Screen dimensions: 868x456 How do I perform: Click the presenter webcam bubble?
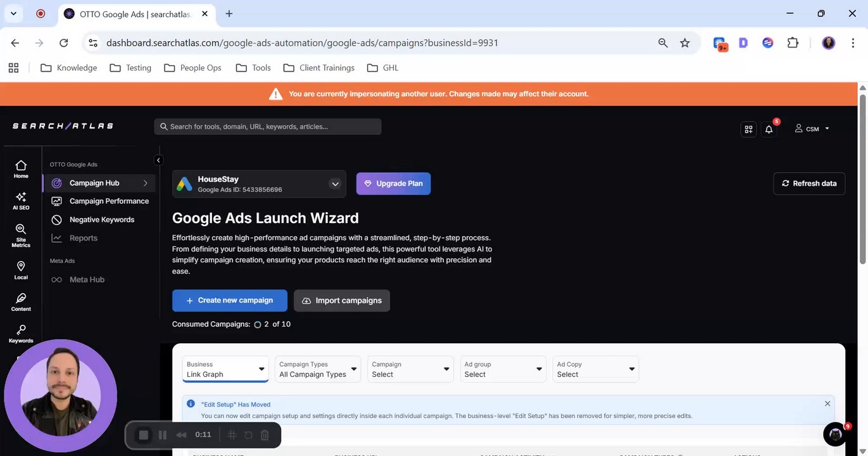click(x=61, y=395)
